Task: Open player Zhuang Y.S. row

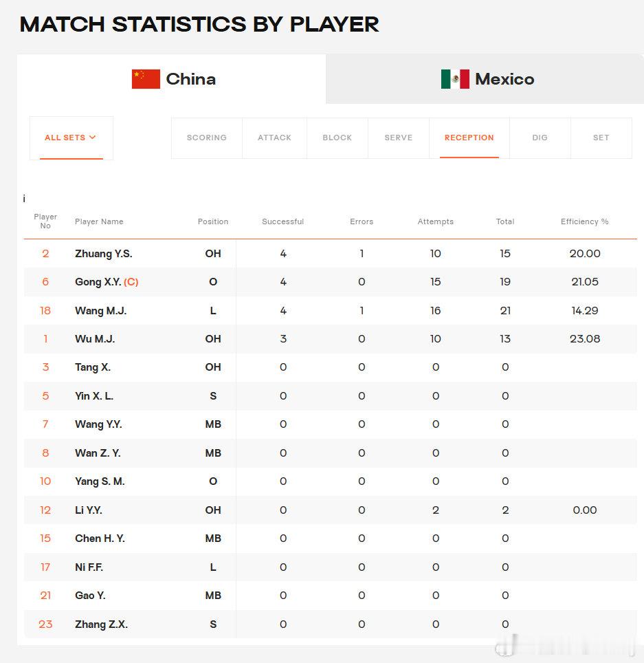Action: point(331,254)
